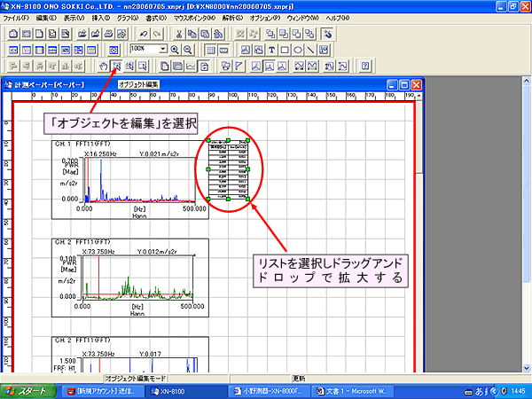532x399 pixels.
Task: Click the IME あ indicator in system tray
Action: [479, 392]
